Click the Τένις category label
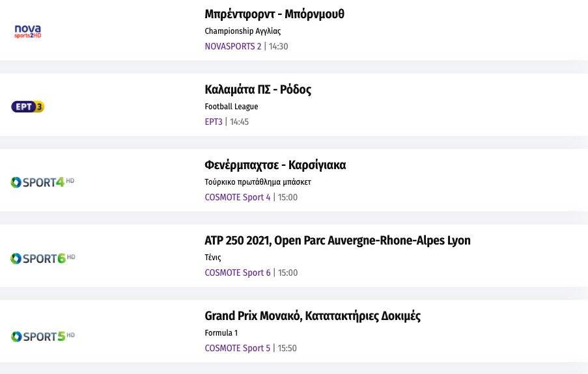The image size is (588, 374). [213, 258]
